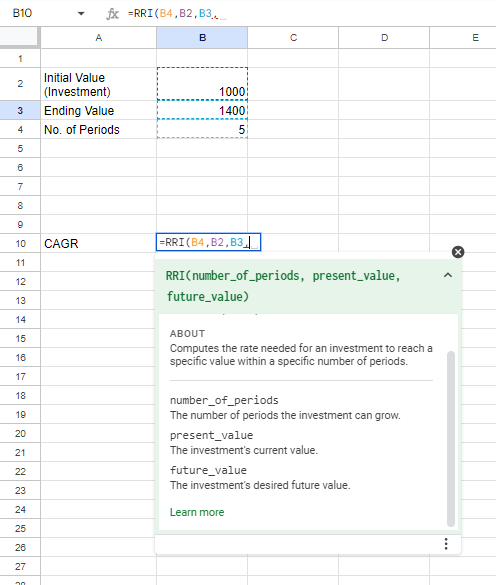
Task: Click the CAGR label cell
Action: (x=99, y=243)
